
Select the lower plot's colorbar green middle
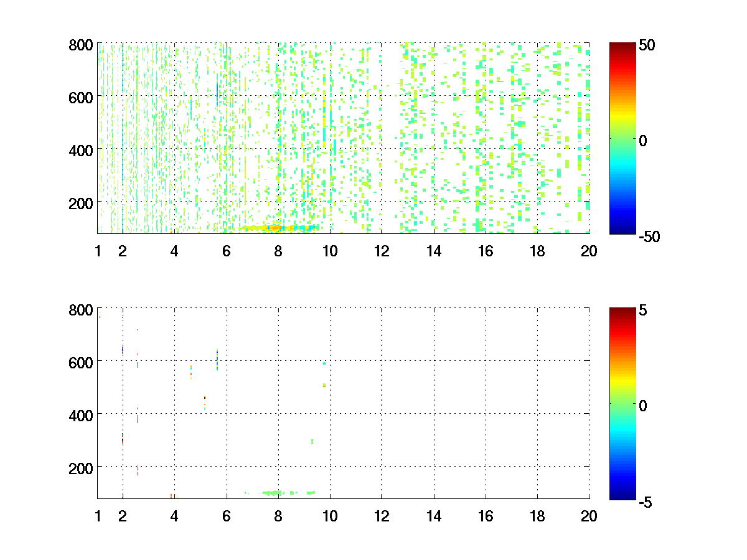pyautogui.click(x=622, y=403)
